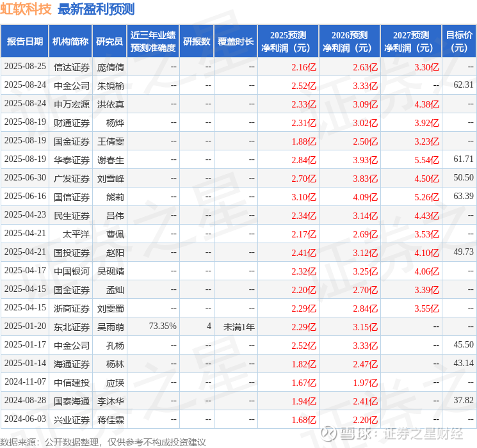Click 兴业证券 institution cell
The width and height of the screenshot is (477, 448).
click(72, 420)
